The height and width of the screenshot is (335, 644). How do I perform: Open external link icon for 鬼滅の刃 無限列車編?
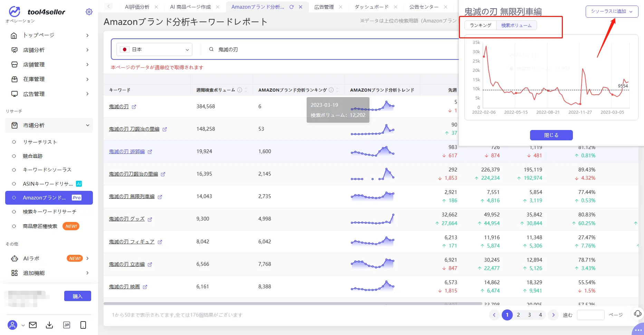160,197
